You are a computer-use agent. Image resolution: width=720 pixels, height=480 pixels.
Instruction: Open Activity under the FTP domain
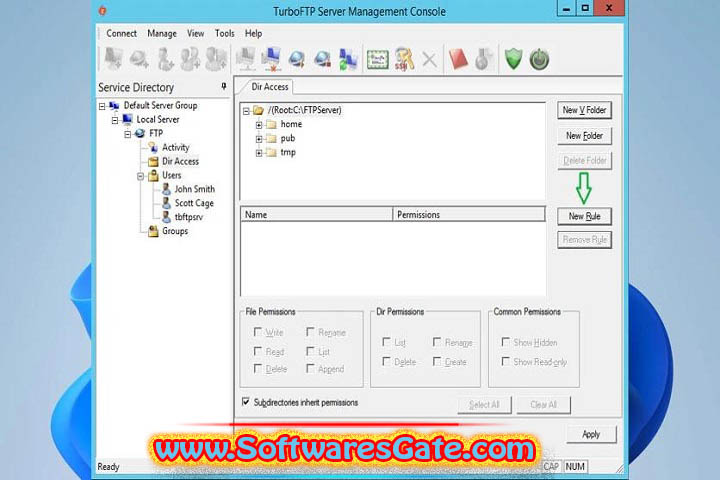pyautogui.click(x=175, y=147)
